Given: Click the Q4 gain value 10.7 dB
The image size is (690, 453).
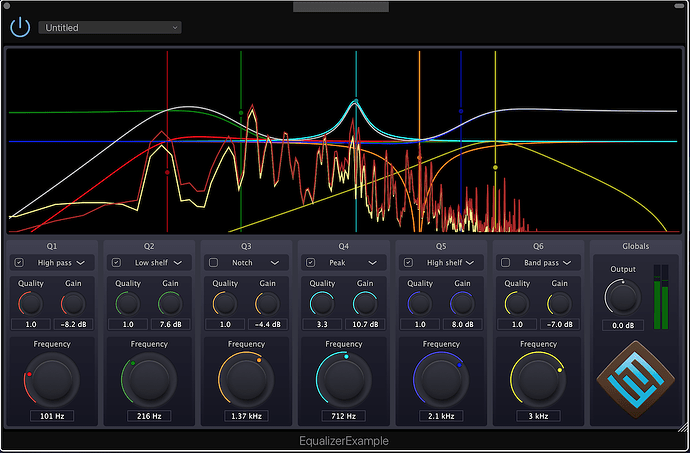Looking at the screenshot, I should point(364,324).
